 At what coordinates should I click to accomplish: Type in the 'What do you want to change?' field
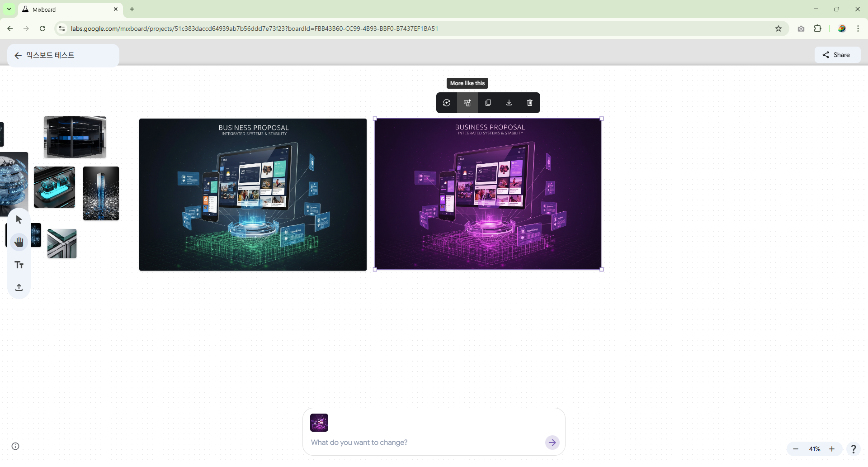[425, 443]
